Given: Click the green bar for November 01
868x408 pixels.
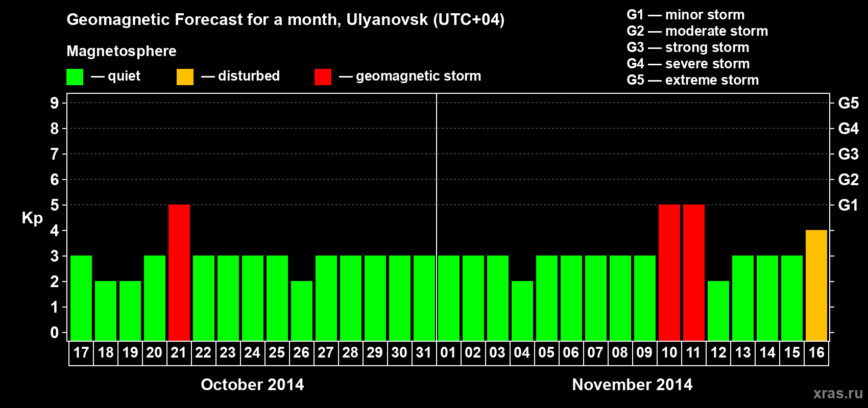Looking at the screenshot, I should click(449, 298).
